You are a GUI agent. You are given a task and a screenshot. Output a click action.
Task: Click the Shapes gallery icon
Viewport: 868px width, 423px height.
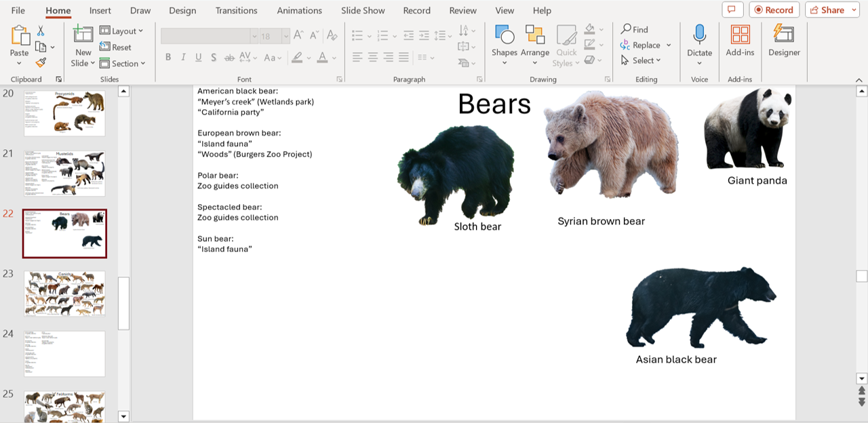tap(504, 35)
